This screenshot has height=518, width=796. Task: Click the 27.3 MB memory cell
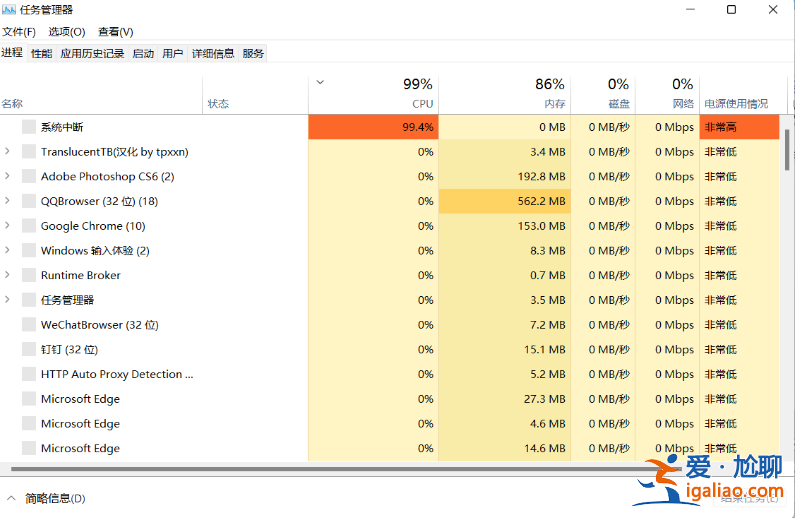point(505,399)
